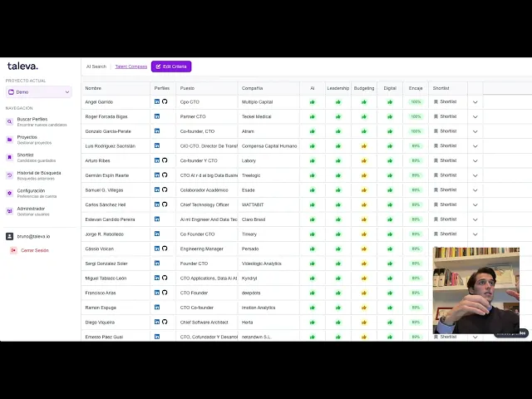Open Gonzalo García-Perate LinkedIn icon

click(x=157, y=131)
